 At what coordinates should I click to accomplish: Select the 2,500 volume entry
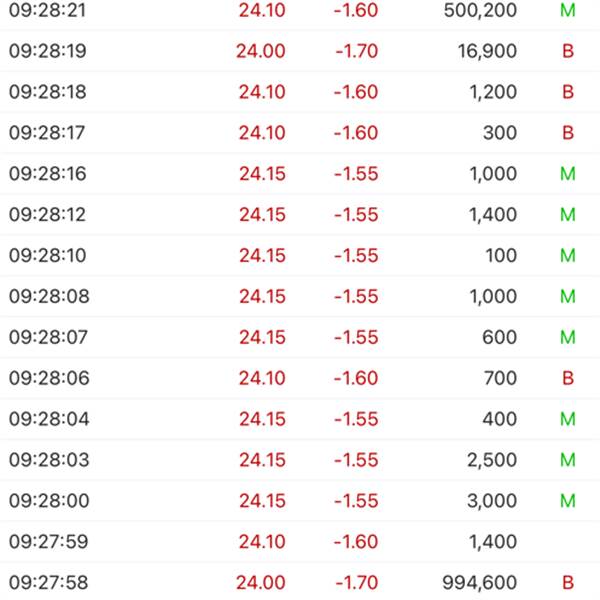(x=492, y=460)
